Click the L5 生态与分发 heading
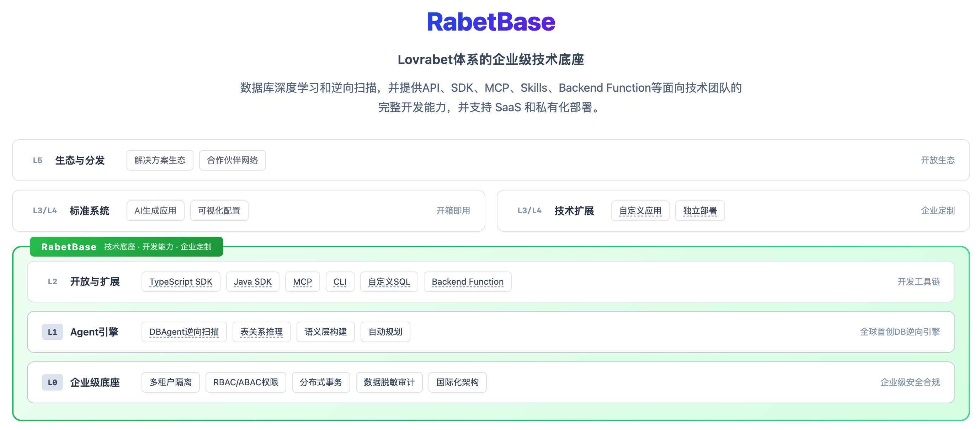Image resolution: width=980 pixels, height=430 pixels. [x=69, y=160]
